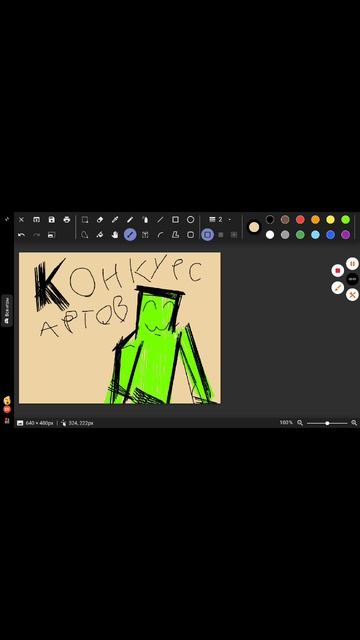Pick the purple color swatch
Image resolution: width=360 pixels, height=640 pixels.
tap(345, 235)
